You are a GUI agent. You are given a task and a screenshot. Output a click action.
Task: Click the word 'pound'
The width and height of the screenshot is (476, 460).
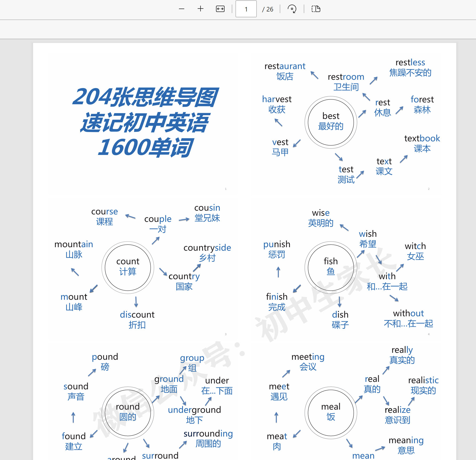[105, 357]
